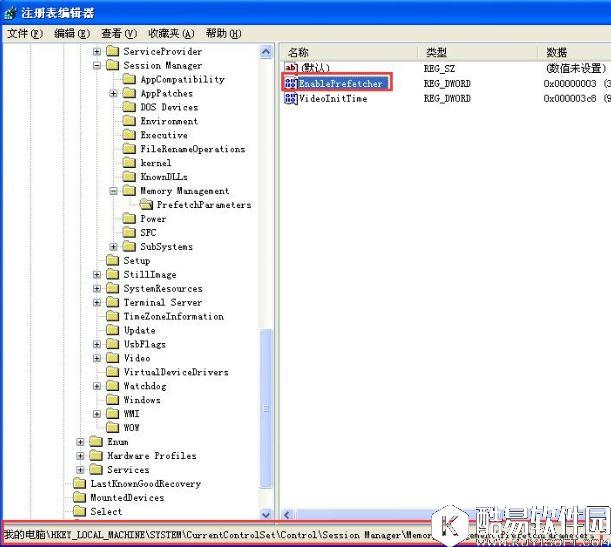
Task: Click the LastKnownGoodRecovery folder icon
Action: point(79,484)
